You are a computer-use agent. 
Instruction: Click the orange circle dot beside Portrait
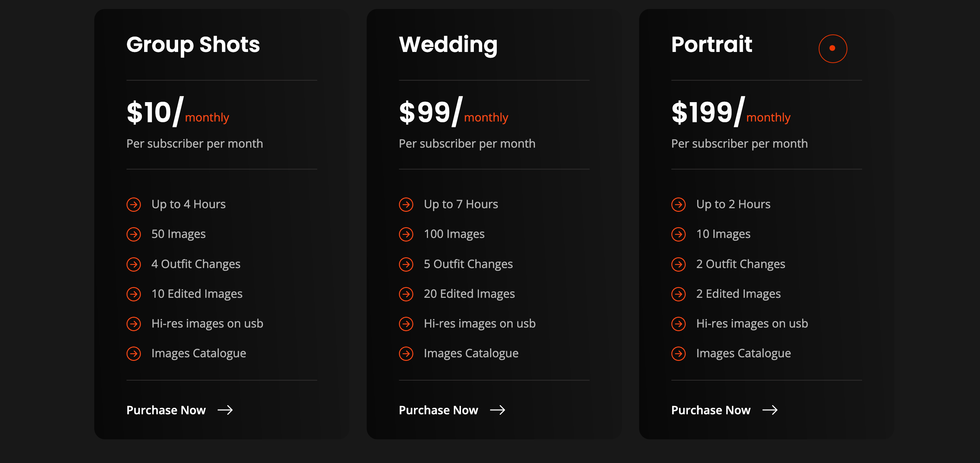point(832,48)
